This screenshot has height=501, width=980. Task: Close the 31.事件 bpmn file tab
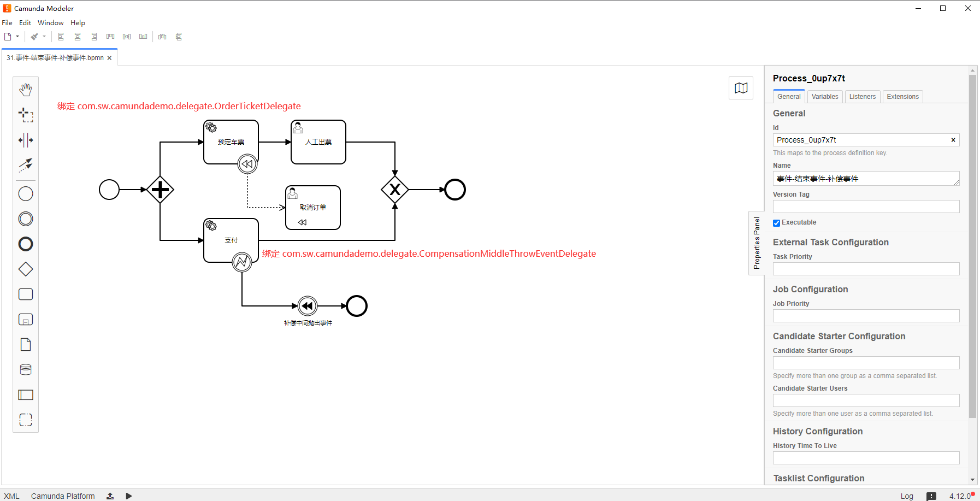(109, 58)
